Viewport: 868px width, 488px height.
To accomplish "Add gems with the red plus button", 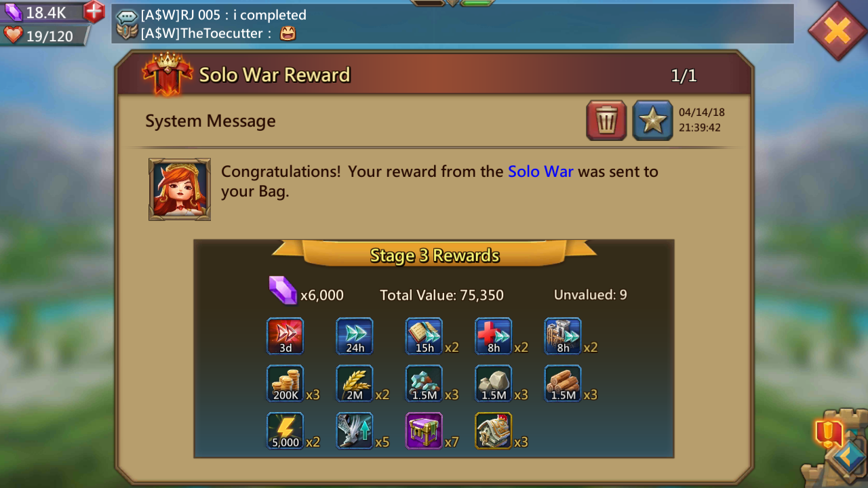I will 94,11.
